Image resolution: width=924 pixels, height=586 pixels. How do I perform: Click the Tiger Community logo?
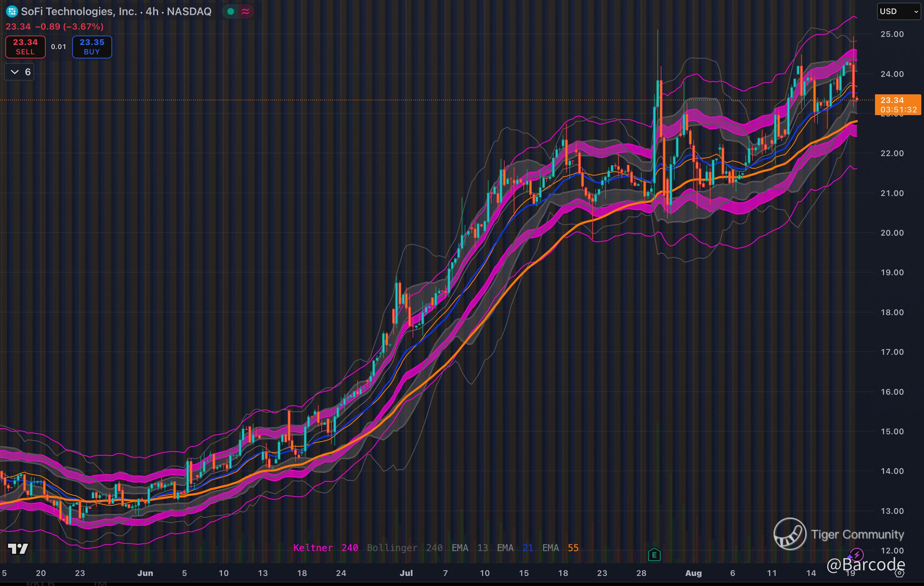point(790,534)
